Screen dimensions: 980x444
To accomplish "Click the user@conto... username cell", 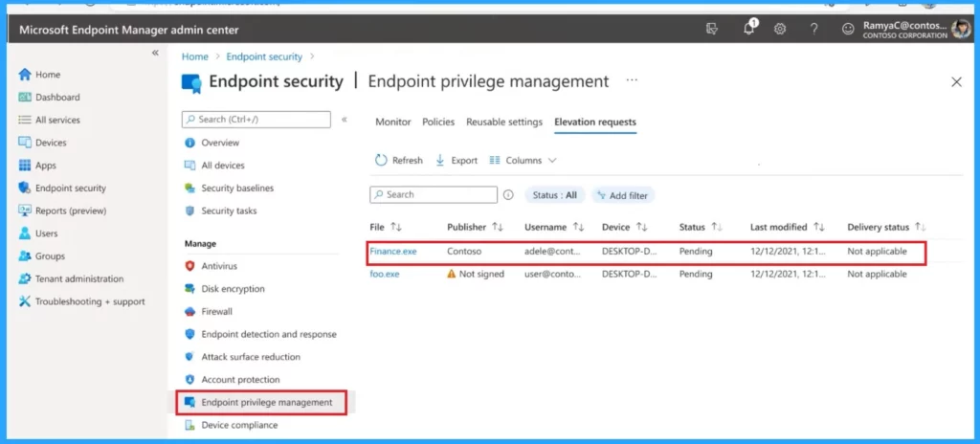I will point(552,274).
